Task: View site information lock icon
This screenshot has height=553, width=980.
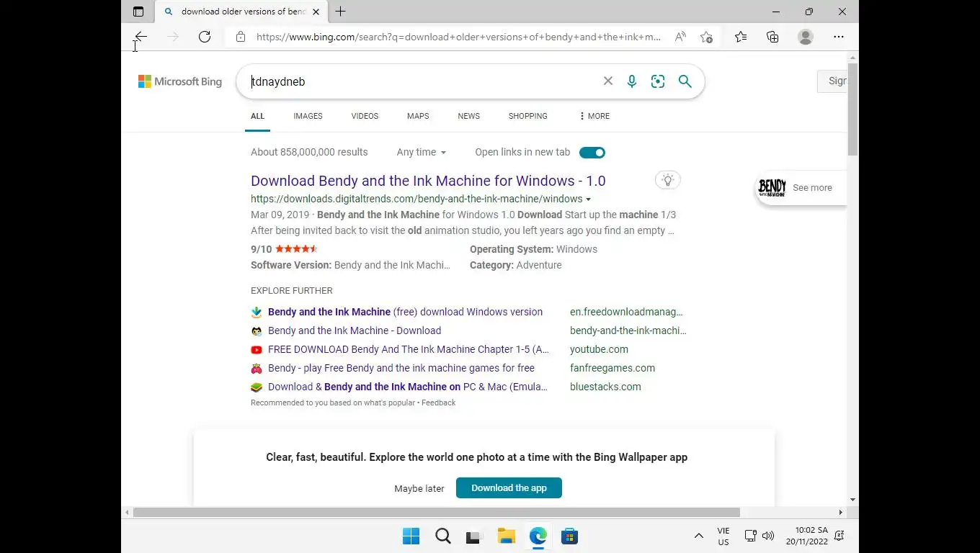Action: coord(241,37)
